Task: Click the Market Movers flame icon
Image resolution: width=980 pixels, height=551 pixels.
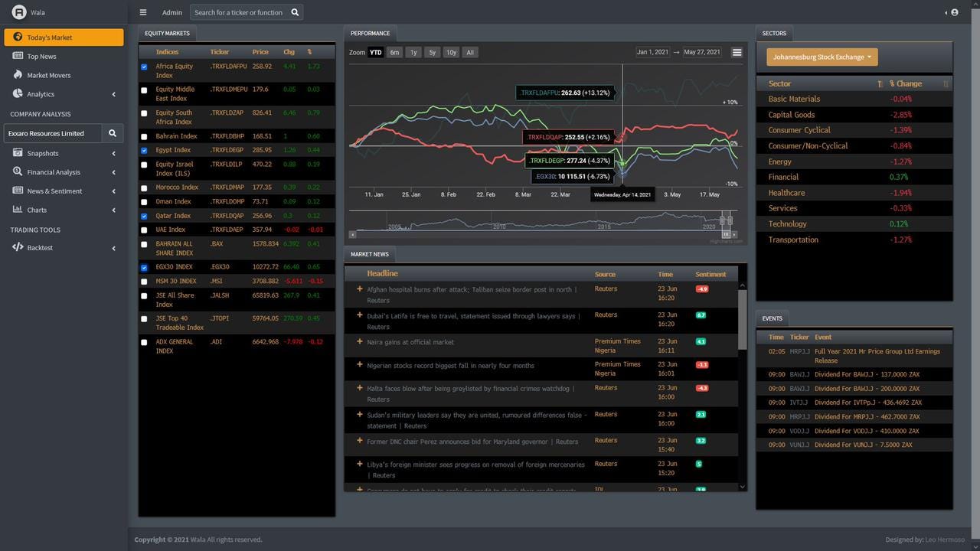Action: pos(18,75)
